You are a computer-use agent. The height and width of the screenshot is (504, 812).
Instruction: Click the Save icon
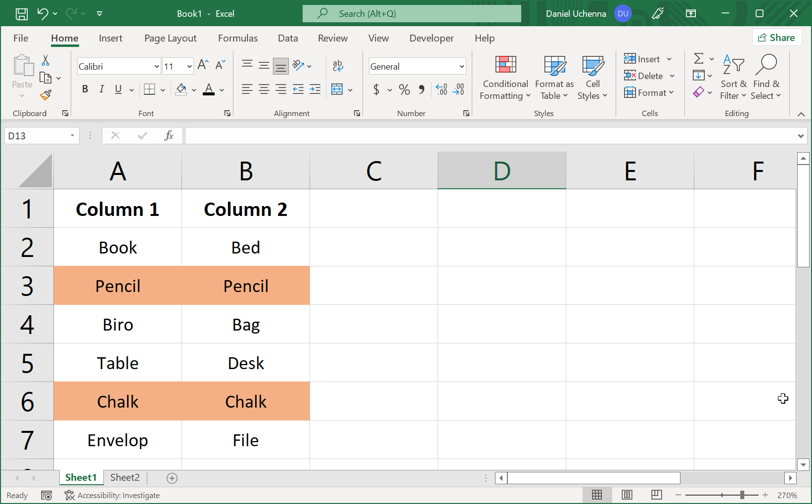[x=21, y=13]
